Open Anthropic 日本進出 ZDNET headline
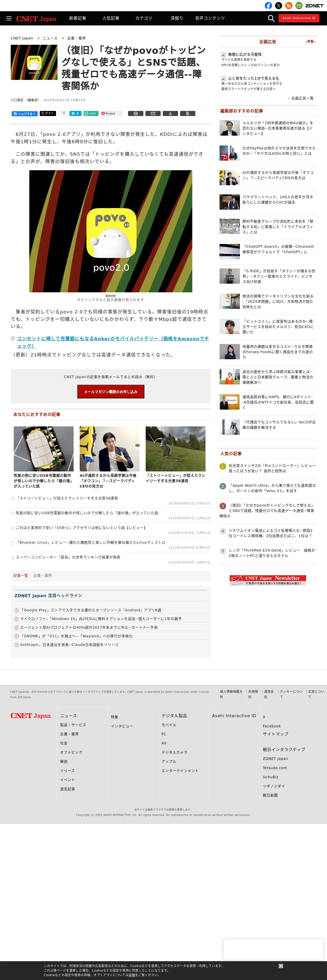 pos(69,645)
